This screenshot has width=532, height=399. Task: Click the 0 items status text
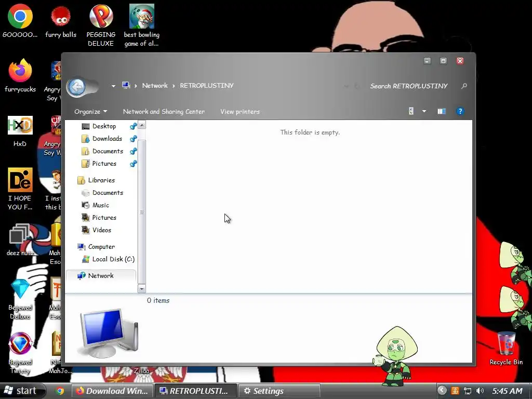[x=158, y=301]
